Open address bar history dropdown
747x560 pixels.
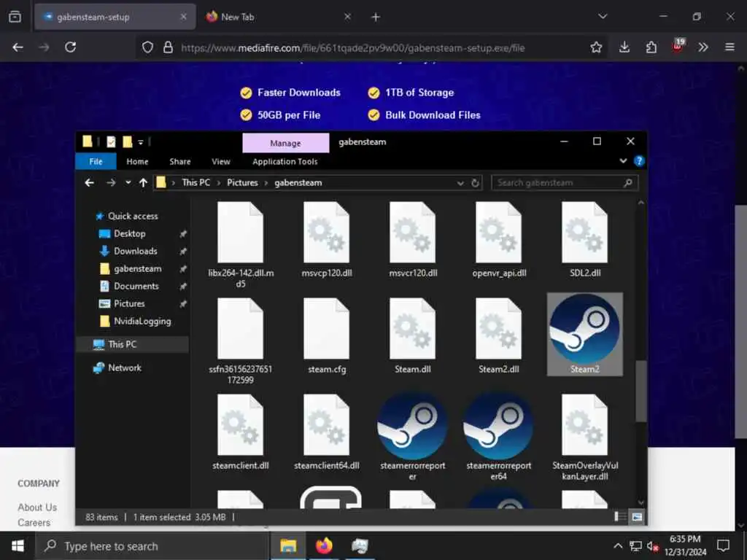point(460,183)
